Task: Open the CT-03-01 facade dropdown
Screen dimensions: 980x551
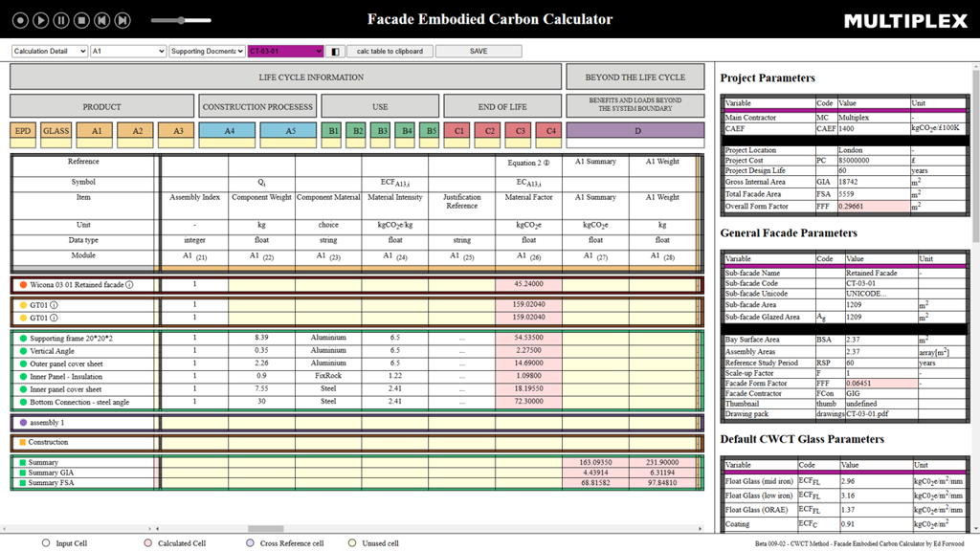Action: [x=285, y=52]
